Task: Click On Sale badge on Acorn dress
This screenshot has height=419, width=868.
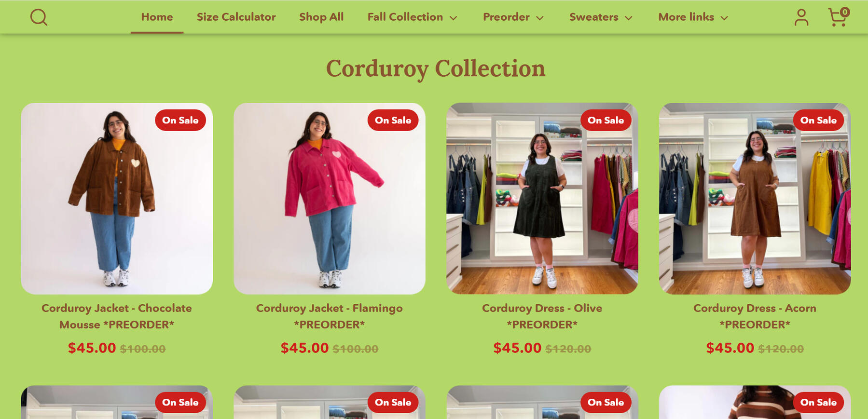Action: pos(818,121)
